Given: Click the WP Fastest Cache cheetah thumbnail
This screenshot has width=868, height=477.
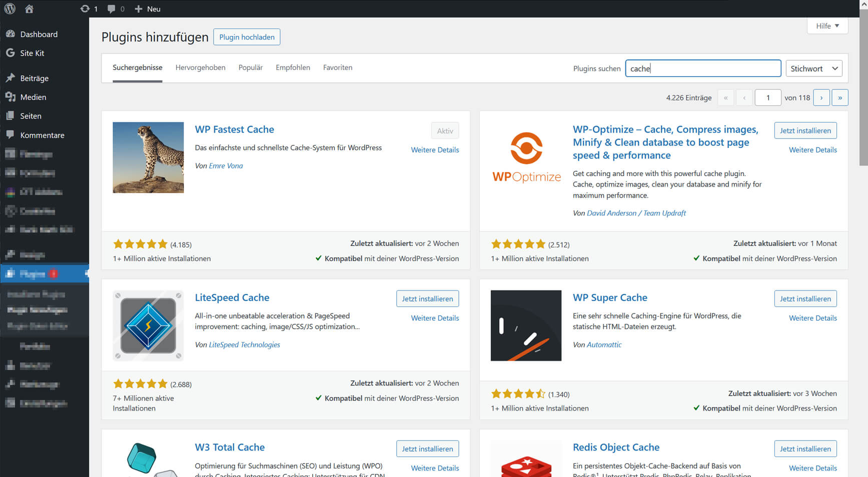Looking at the screenshot, I should (x=148, y=157).
